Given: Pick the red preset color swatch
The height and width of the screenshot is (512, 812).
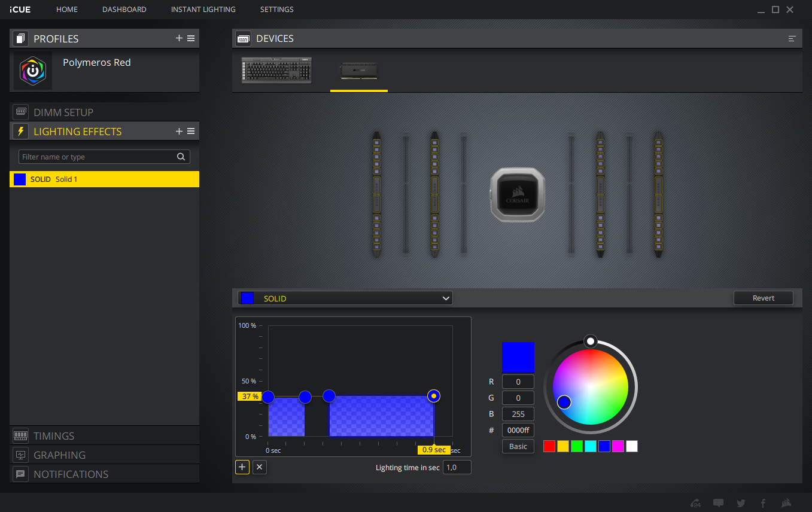Looking at the screenshot, I should (x=549, y=446).
